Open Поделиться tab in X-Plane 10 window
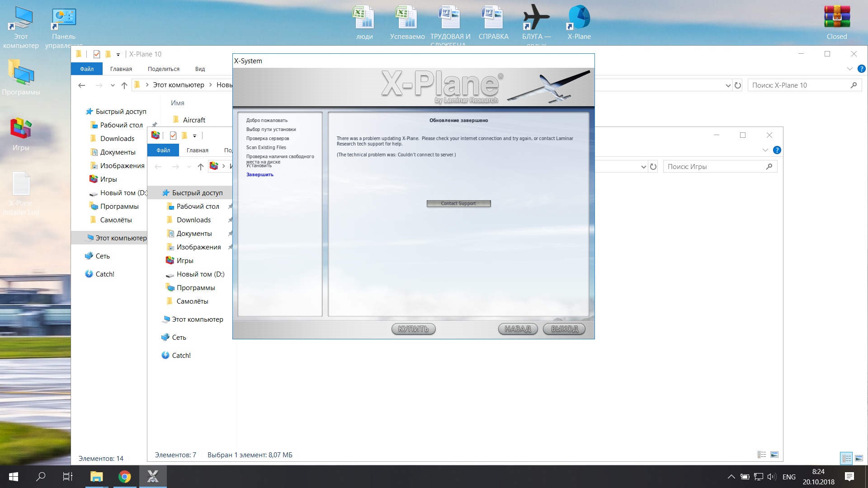Image resolution: width=868 pixels, height=488 pixels. pos(164,69)
